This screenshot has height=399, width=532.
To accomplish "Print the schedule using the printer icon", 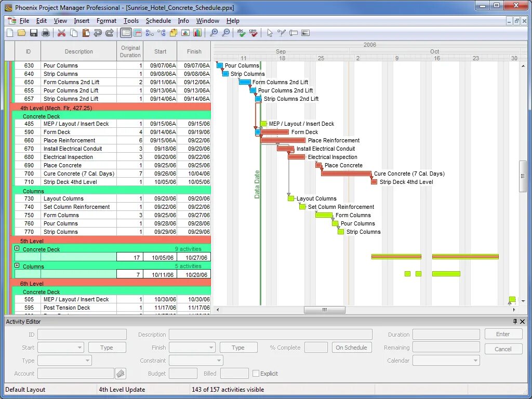I will tap(46, 33).
